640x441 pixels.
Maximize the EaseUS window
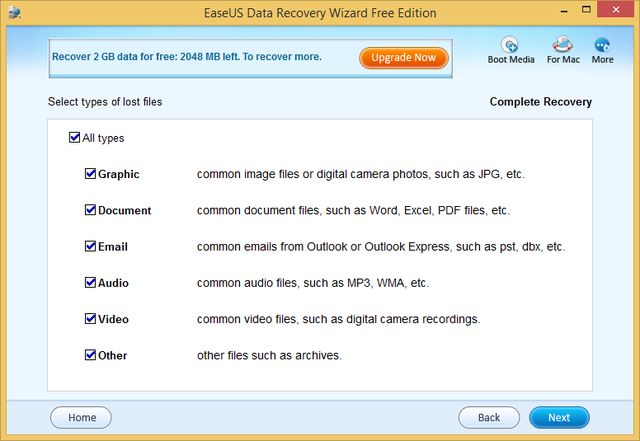tap(586, 10)
